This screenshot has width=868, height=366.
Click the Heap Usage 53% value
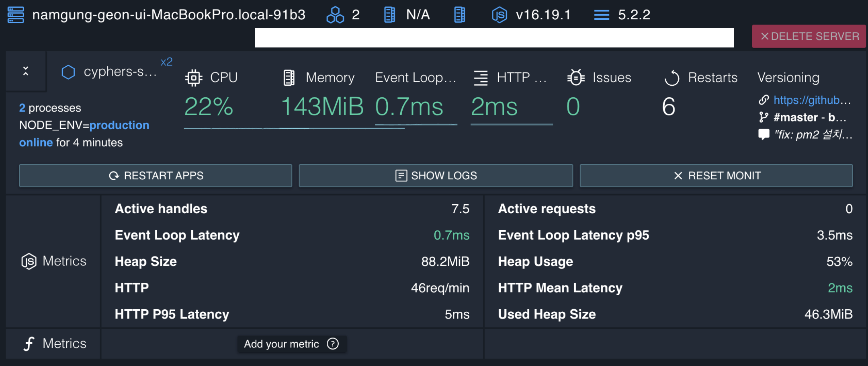(x=839, y=261)
